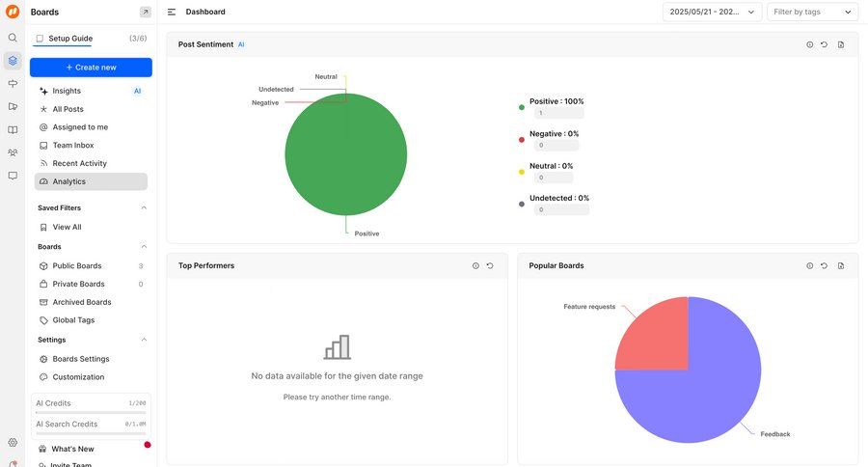The image size is (868, 467).
Task: Open the Roadmap signpost icon in left rail
Action: point(13,84)
